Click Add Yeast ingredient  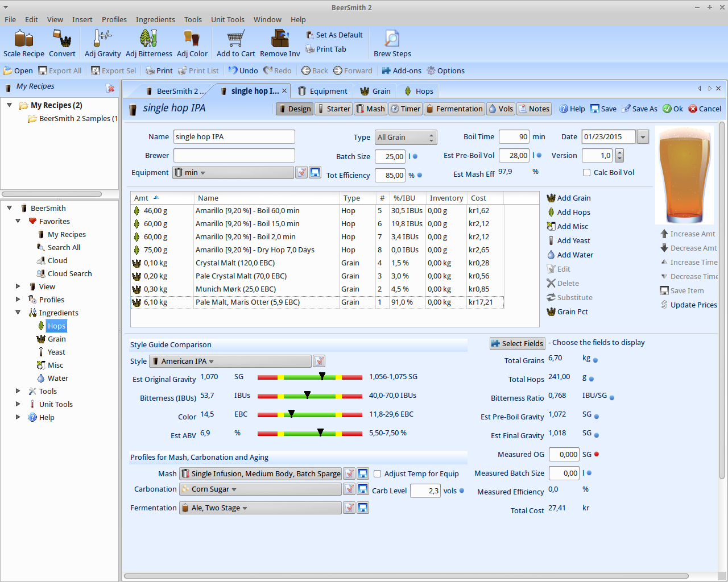click(569, 240)
